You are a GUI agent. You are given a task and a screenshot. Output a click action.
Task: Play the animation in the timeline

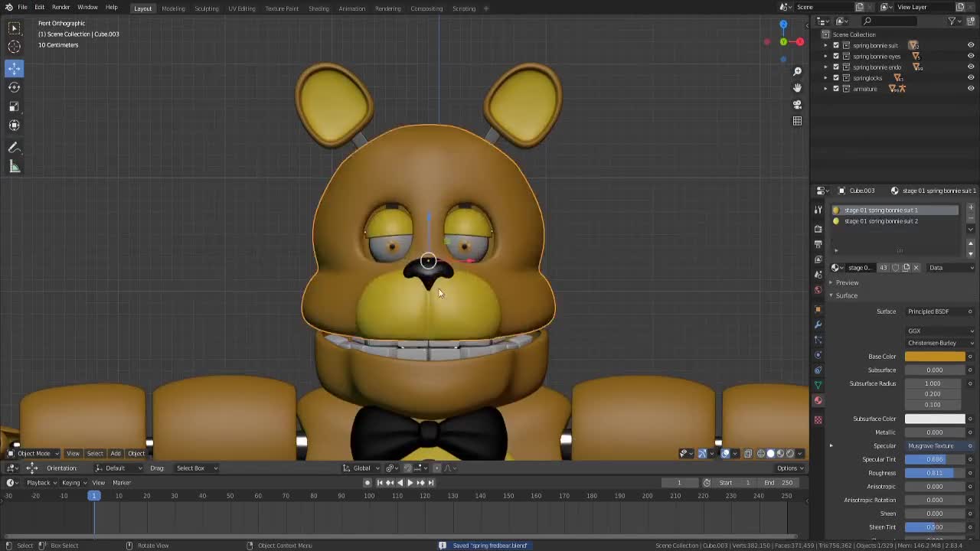click(410, 483)
